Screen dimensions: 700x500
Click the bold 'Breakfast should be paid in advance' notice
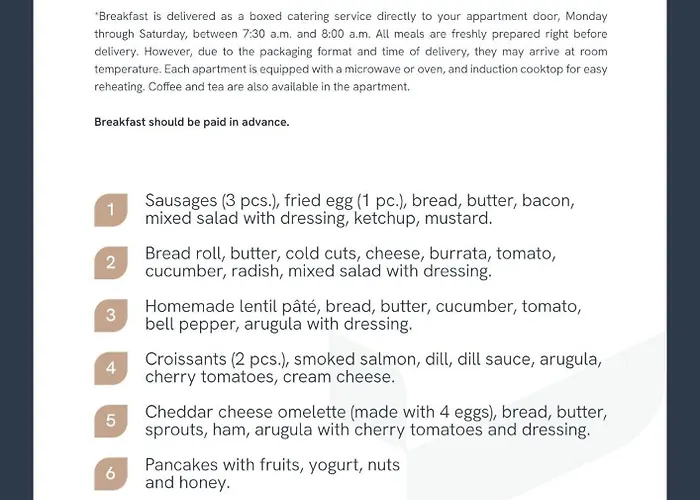[x=191, y=122]
